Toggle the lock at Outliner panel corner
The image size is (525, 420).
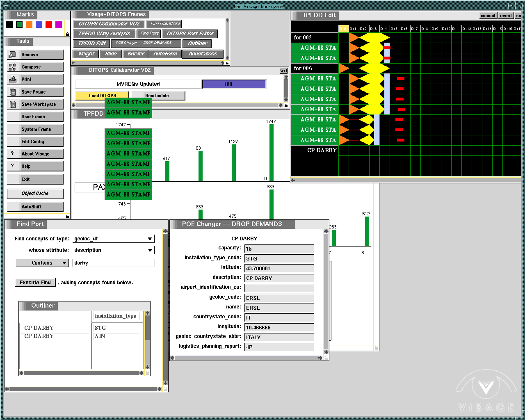pos(147,373)
